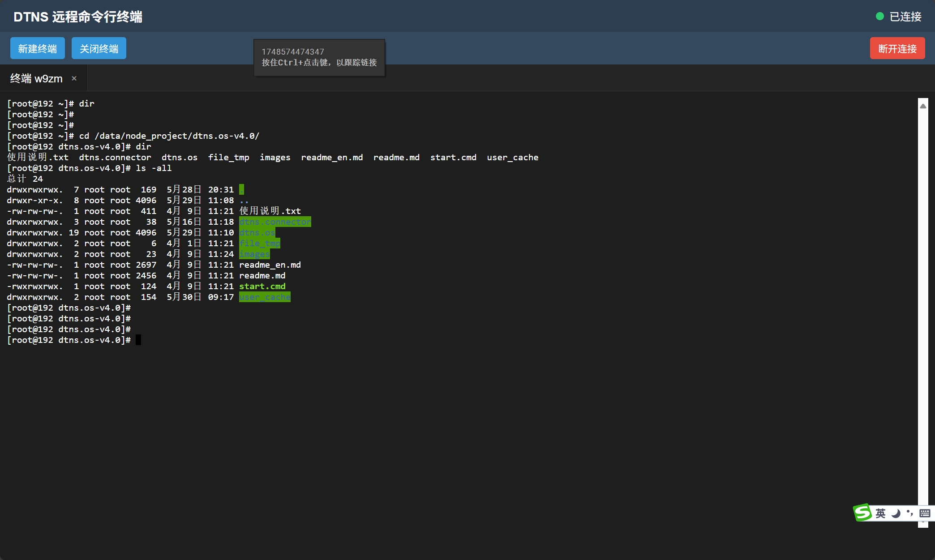Toggle the 英 language mode in IME bar

881,513
